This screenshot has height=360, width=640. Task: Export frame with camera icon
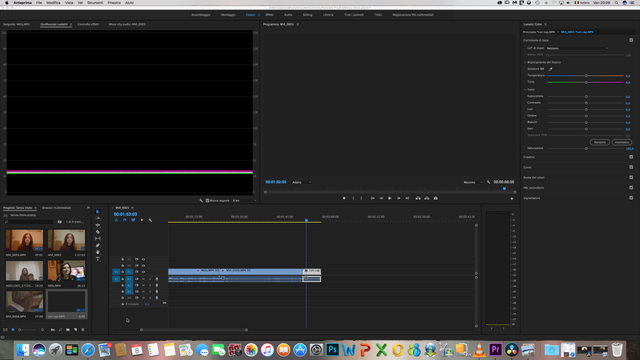[436, 198]
